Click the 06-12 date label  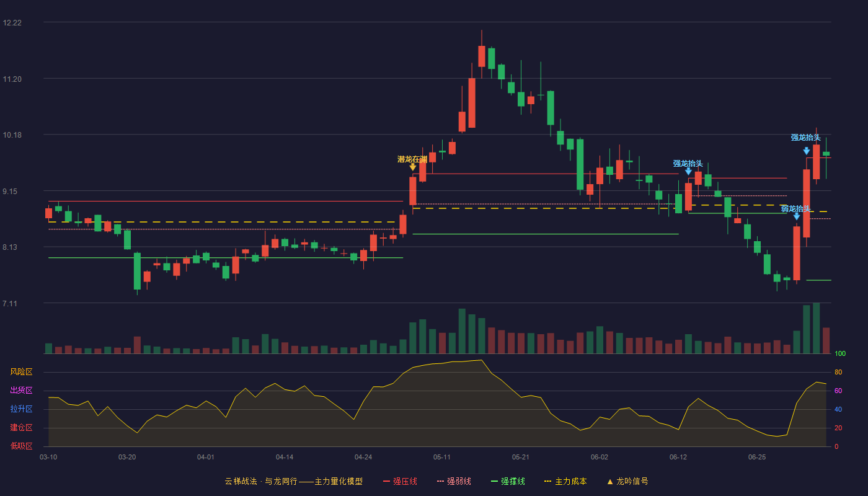(678, 457)
